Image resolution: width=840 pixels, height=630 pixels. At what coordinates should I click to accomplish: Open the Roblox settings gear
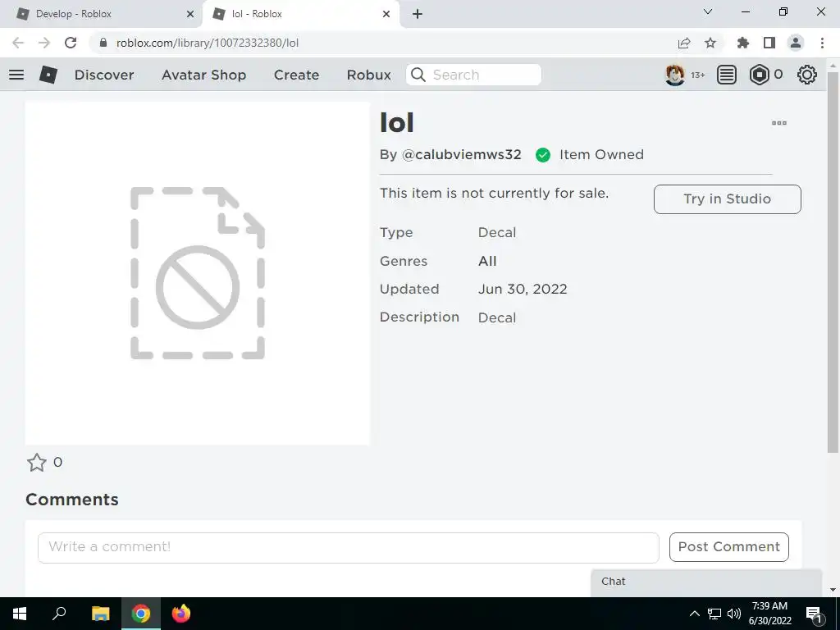pos(807,75)
